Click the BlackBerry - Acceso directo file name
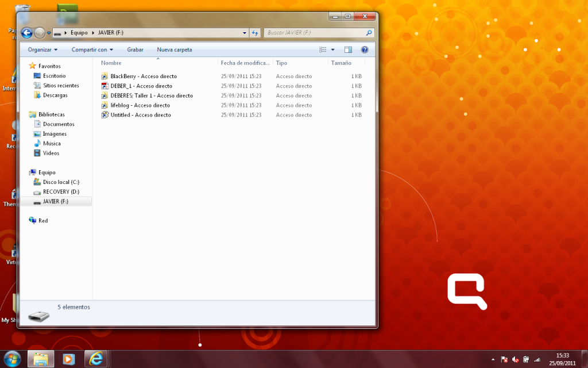Viewport: 588px width, 368px height. pyautogui.click(x=144, y=76)
